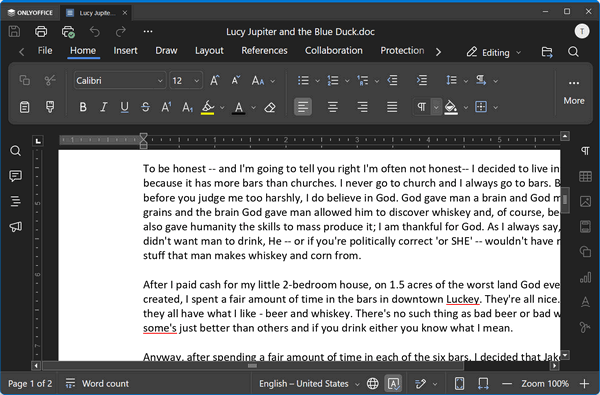Open table settings in the right sidebar

coord(585,176)
